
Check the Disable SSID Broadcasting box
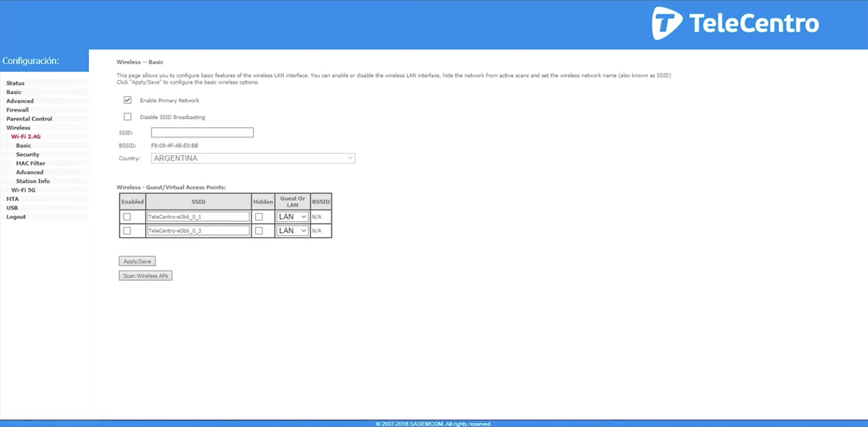127,117
